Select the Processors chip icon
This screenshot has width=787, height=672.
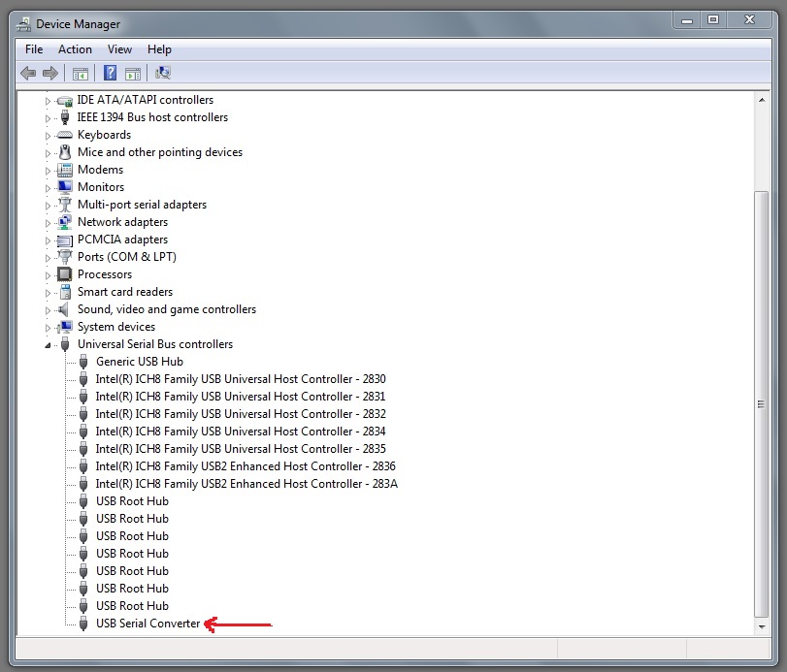coord(65,274)
